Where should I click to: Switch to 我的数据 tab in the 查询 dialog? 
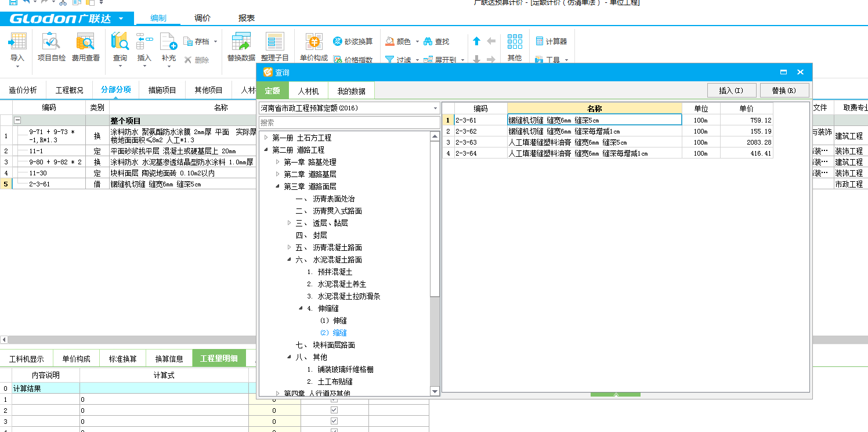(x=351, y=91)
